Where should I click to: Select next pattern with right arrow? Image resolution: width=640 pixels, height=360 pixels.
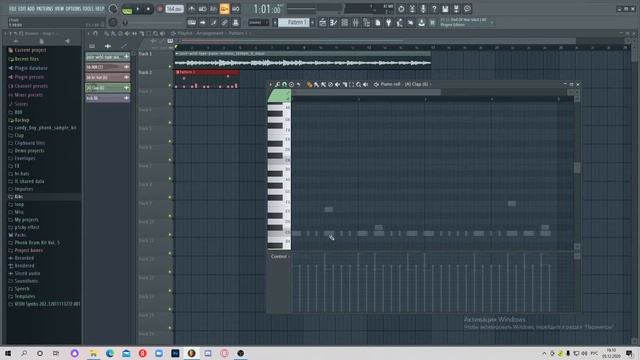point(313,22)
